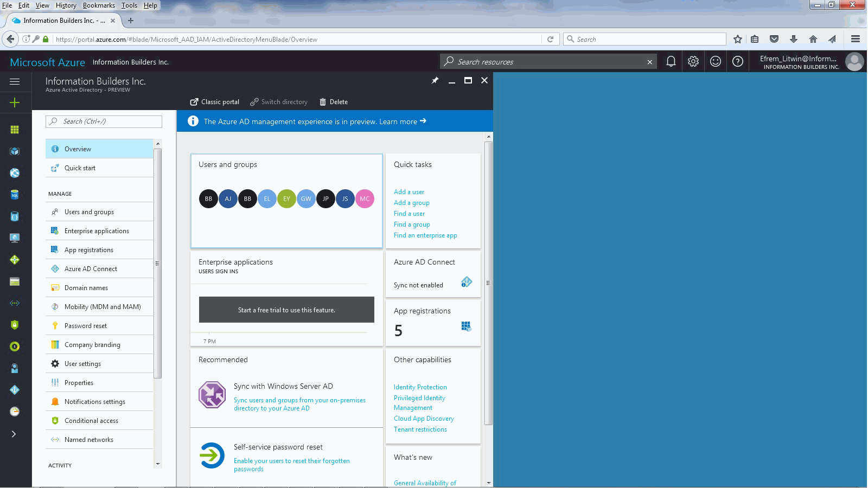Click the Classic portal button
Image resolution: width=868 pixels, height=488 pixels.
coord(214,102)
